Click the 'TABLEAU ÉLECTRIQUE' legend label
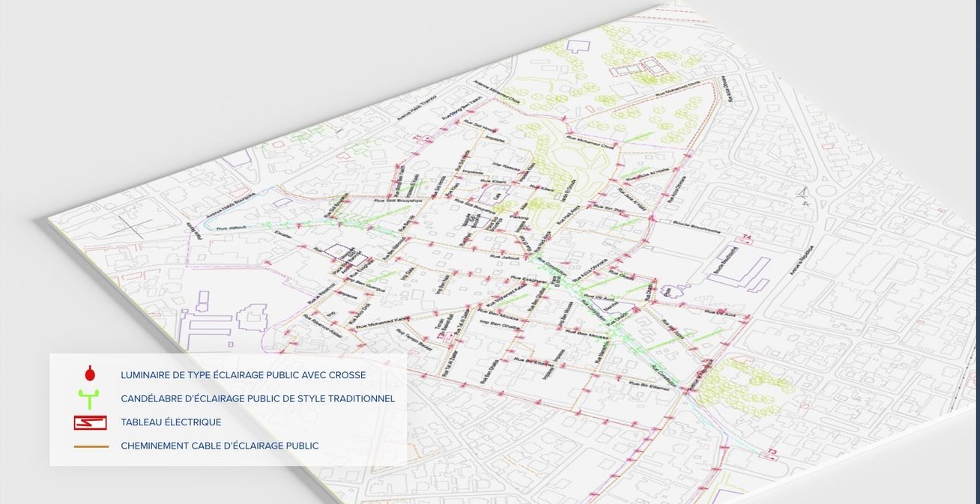 171,422
